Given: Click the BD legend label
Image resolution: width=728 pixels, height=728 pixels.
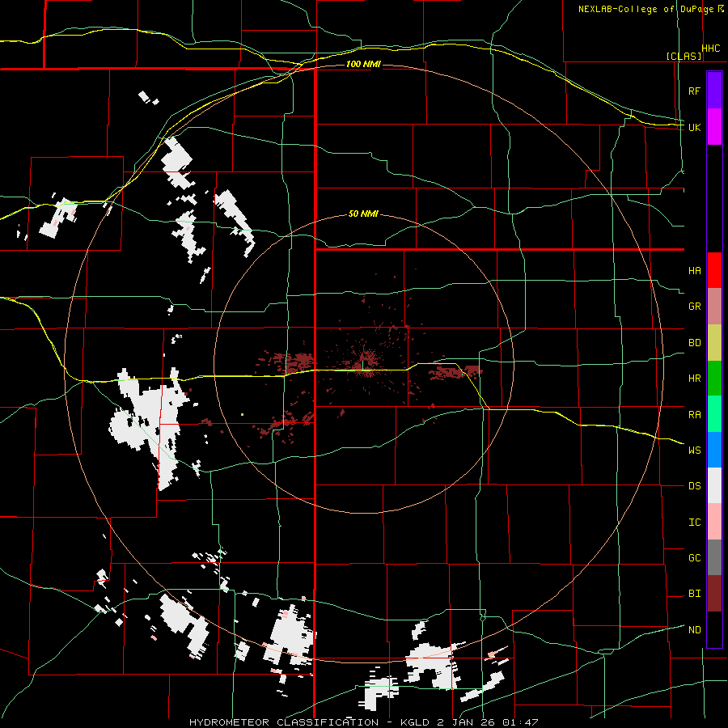Looking at the screenshot, I should 695,343.
